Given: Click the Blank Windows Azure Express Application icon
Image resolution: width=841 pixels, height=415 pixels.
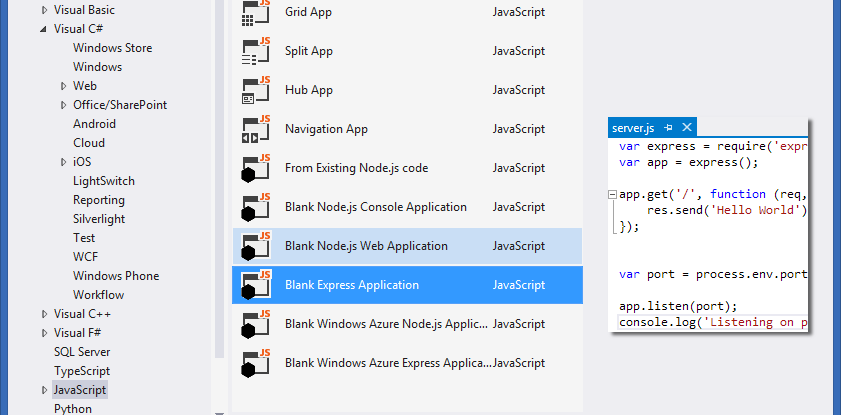Looking at the screenshot, I should tap(257, 363).
